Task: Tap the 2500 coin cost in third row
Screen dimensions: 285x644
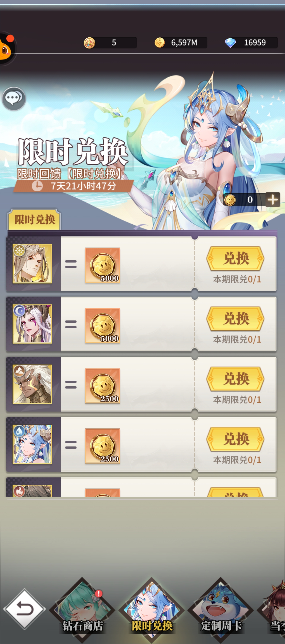Action: (102, 386)
